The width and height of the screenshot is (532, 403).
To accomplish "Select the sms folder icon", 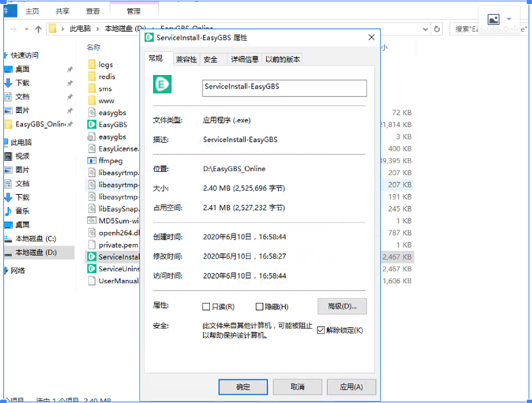I will [91, 89].
